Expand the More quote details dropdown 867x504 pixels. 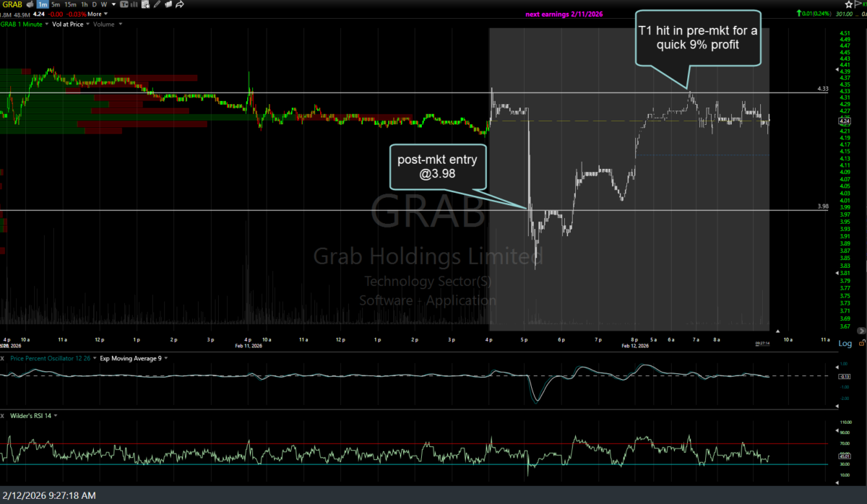coord(98,14)
